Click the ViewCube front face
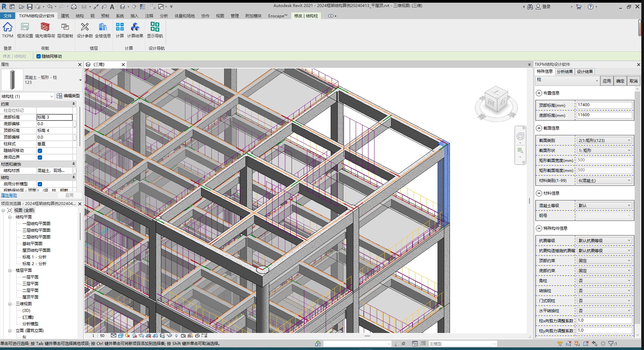The height and width of the screenshot is (350, 644). coord(491,103)
